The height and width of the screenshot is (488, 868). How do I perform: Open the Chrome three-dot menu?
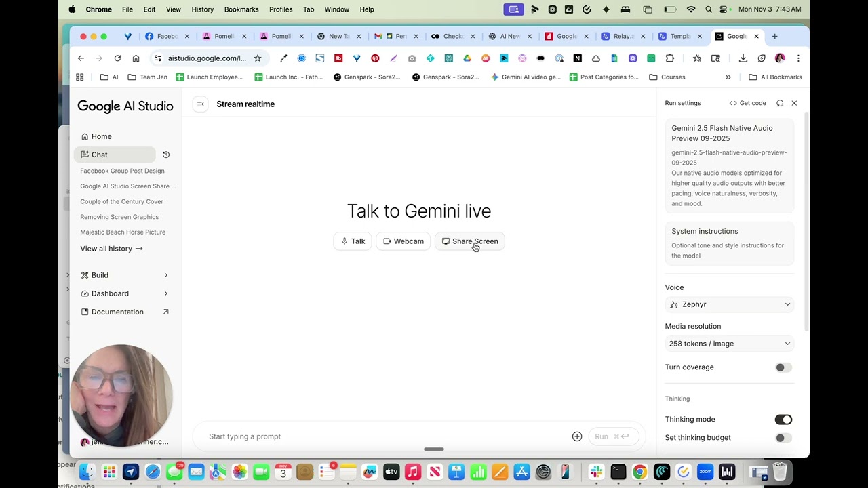798,58
